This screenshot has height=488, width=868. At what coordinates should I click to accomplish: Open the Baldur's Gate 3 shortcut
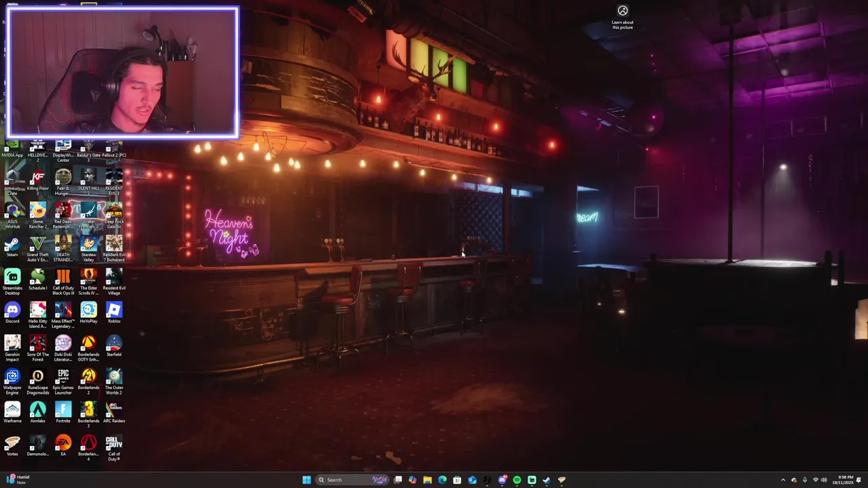point(88,150)
